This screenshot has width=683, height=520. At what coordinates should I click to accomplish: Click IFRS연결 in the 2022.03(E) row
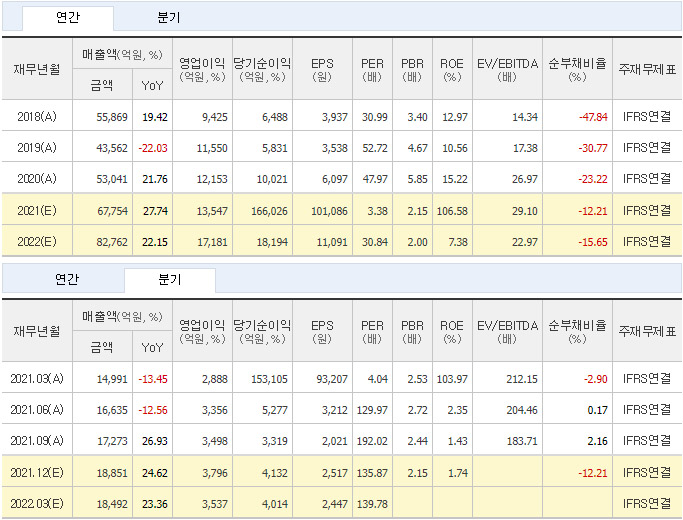(647, 504)
